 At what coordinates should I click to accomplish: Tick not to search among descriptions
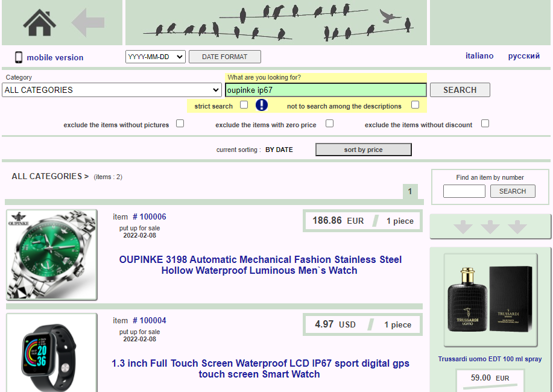(415, 105)
